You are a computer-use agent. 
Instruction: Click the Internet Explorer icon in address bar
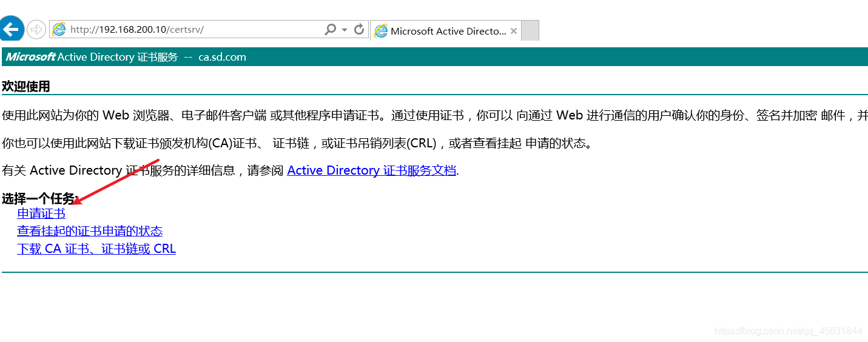tap(59, 29)
